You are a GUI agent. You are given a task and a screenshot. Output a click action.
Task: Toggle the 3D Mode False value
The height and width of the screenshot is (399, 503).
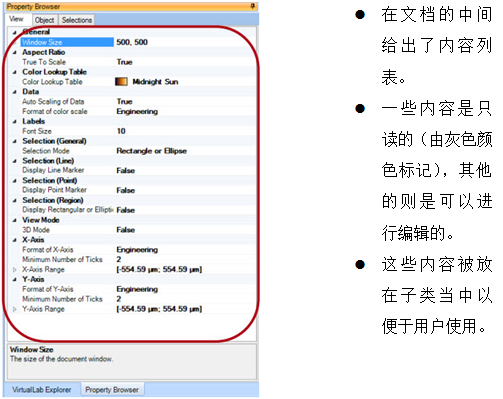pyautogui.click(x=185, y=230)
